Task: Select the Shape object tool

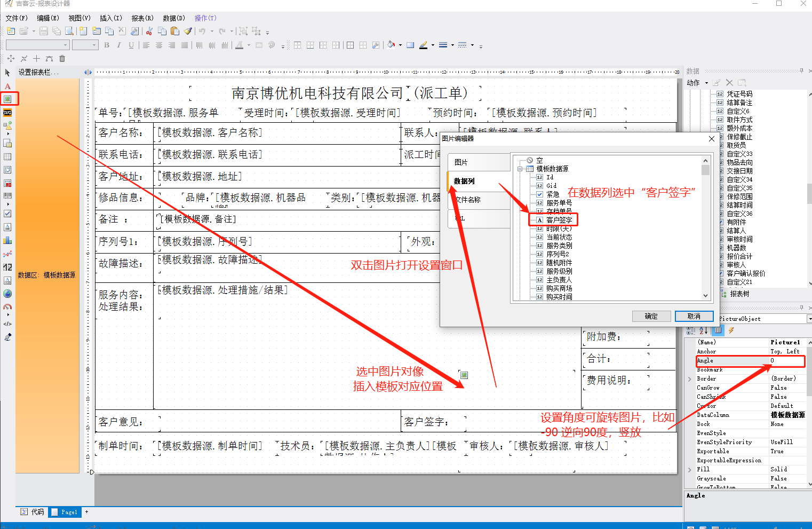Action: coord(7,126)
